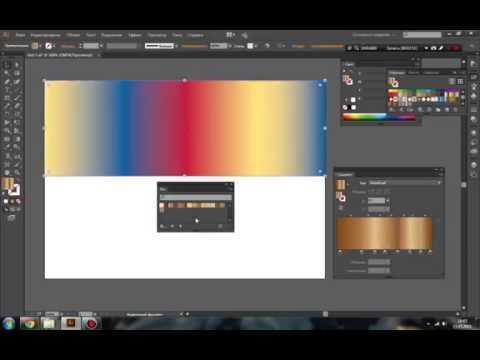
Task: Open stroke weight dropdown in control bar
Action: [x=101, y=46]
